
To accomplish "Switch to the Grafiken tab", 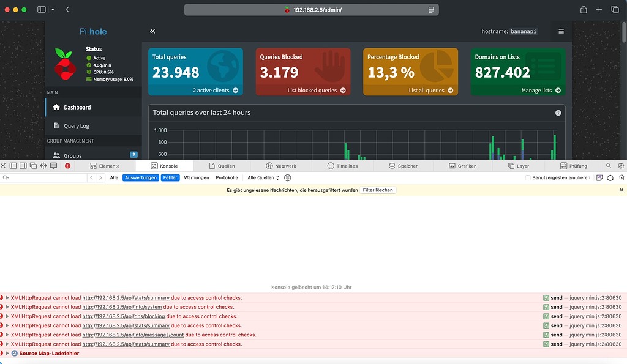I will (463, 166).
